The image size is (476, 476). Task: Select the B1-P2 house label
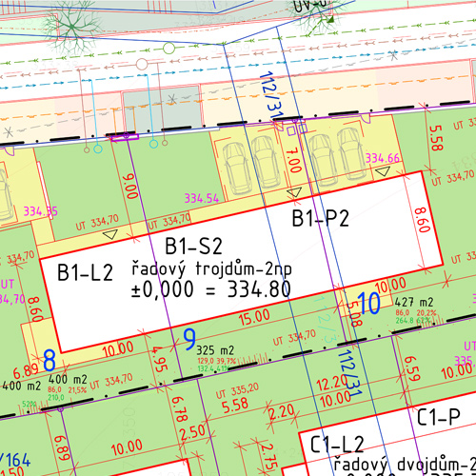click(x=320, y=218)
